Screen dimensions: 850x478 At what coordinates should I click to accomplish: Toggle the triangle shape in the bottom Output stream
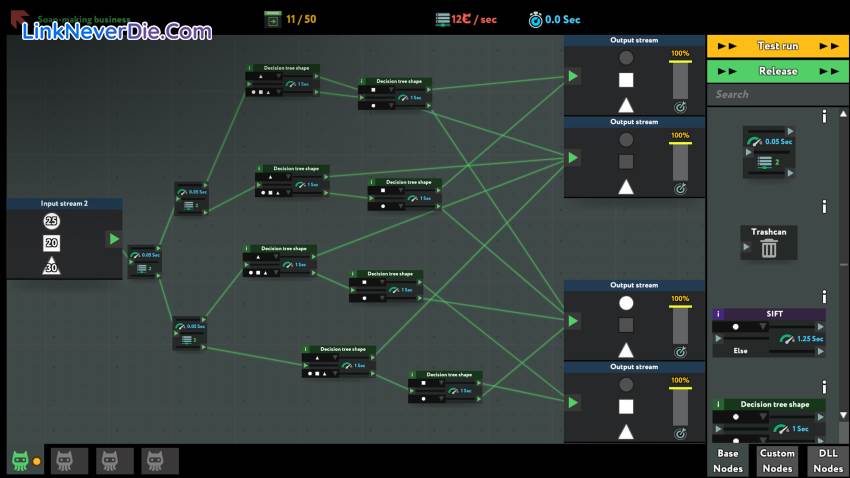coord(626,431)
